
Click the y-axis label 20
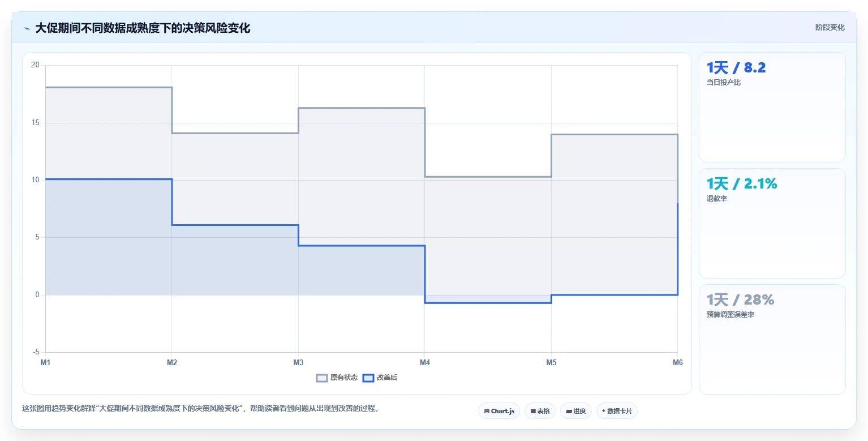[x=35, y=65]
